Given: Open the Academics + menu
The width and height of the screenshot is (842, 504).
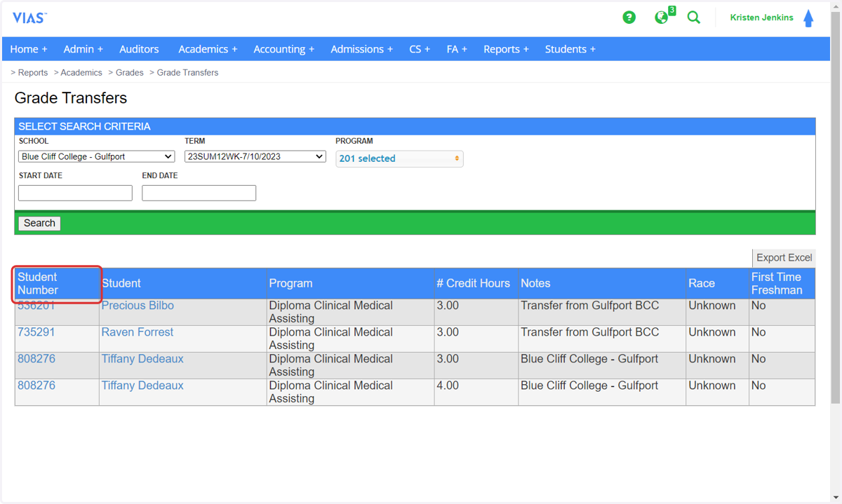Looking at the screenshot, I should pyautogui.click(x=208, y=49).
